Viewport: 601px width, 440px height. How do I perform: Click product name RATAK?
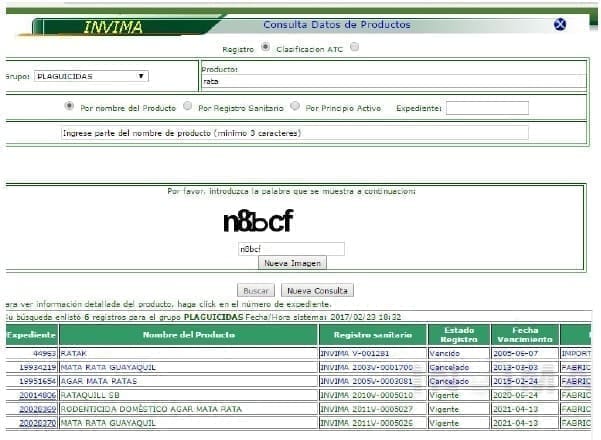tap(74, 353)
